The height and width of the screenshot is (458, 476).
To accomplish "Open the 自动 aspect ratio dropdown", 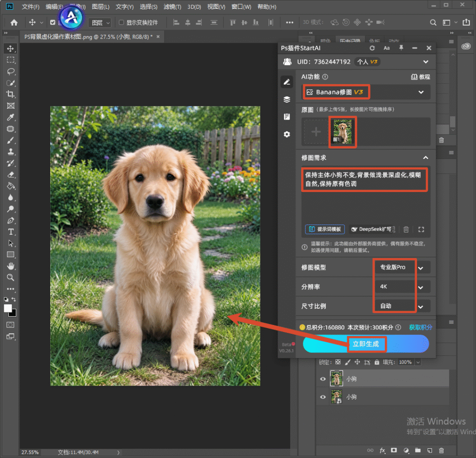I will (x=402, y=306).
